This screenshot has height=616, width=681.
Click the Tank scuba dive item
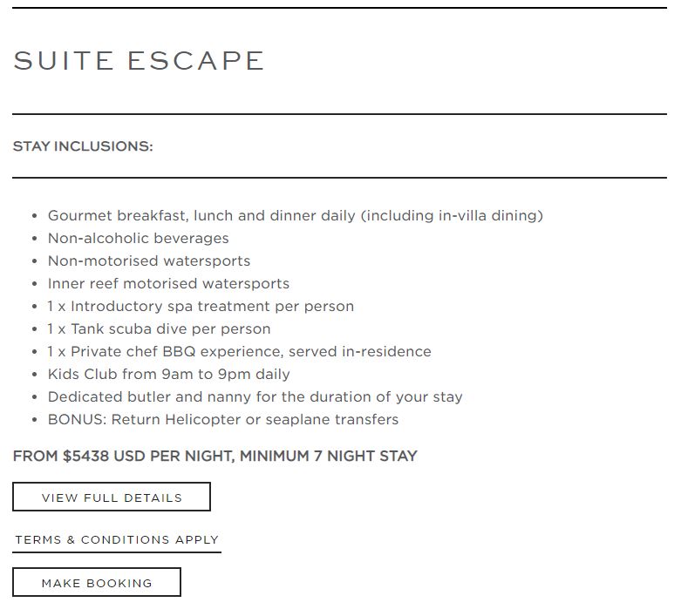click(x=159, y=328)
